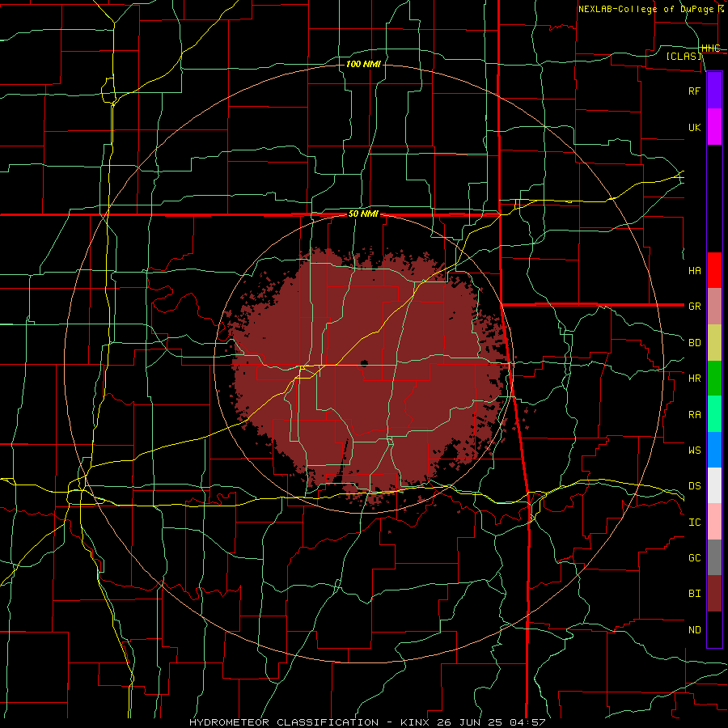This screenshot has width=728, height=728.
Task: Click the blue WS color swatch
Action: click(x=714, y=450)
